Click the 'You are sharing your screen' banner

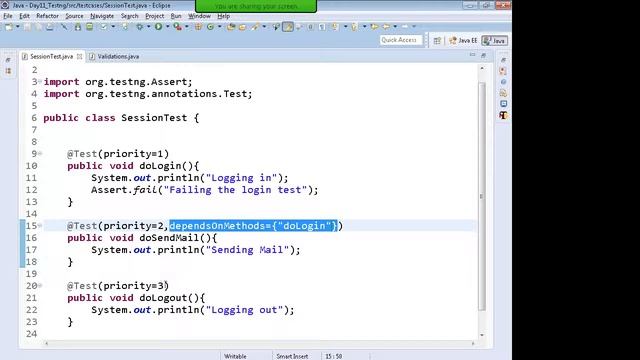pyautogui.click(x=256, y=6)
